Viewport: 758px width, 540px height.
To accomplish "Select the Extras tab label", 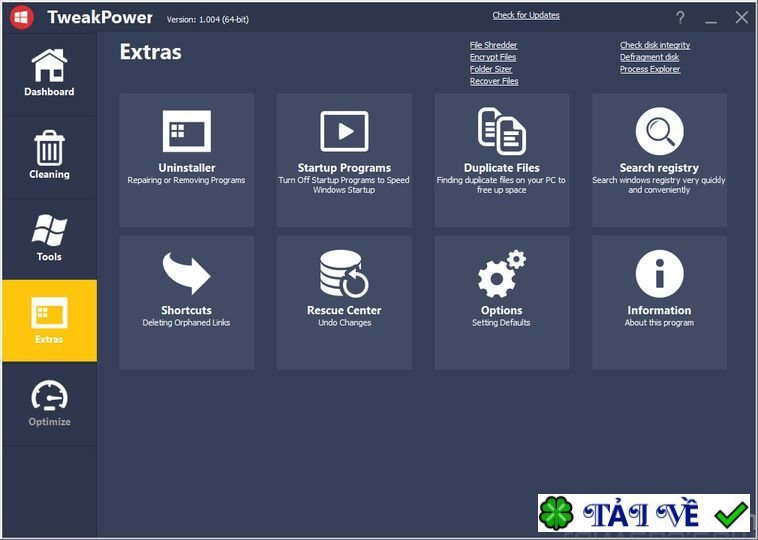I will point(49,339).
